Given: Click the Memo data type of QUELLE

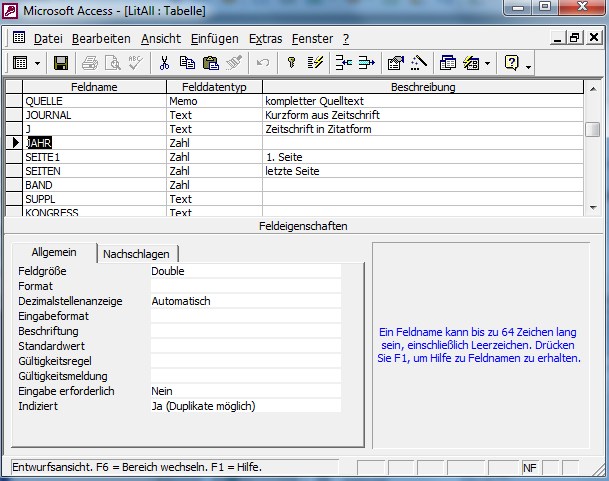Looking at the screenshot, I should [214, 101].
